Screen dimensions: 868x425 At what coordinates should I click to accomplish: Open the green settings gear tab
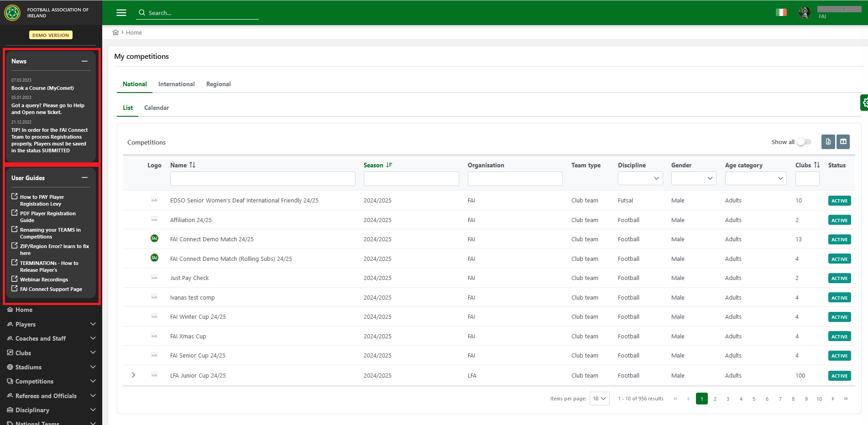[x=864, y=103]
